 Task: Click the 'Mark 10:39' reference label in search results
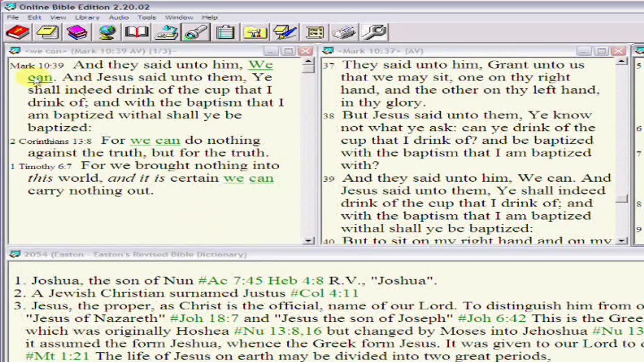pos(37,66)
